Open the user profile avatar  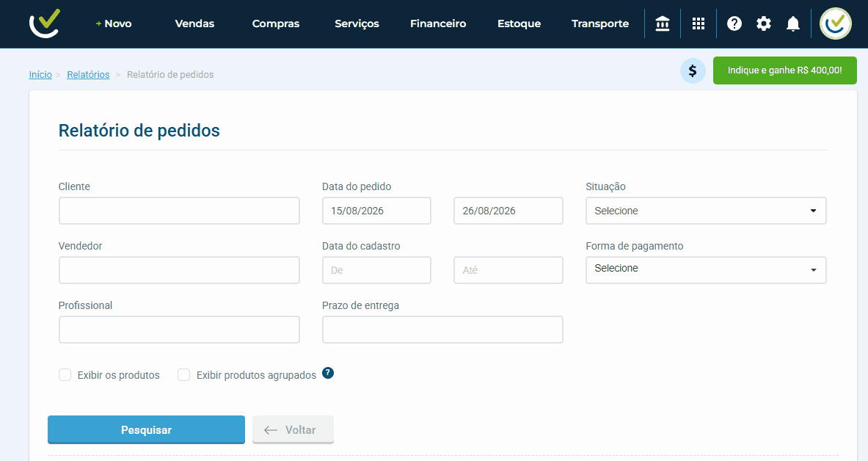[835, 23]
